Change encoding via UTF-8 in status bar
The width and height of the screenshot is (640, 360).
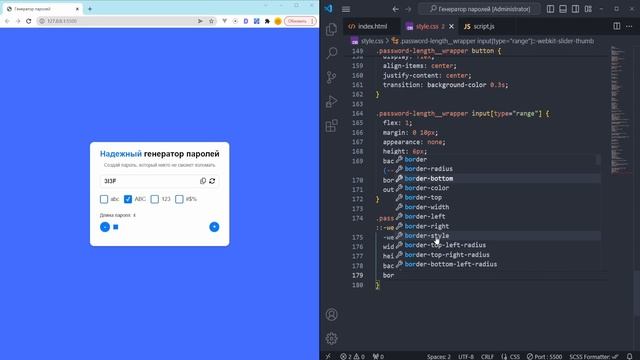[466, 356]
